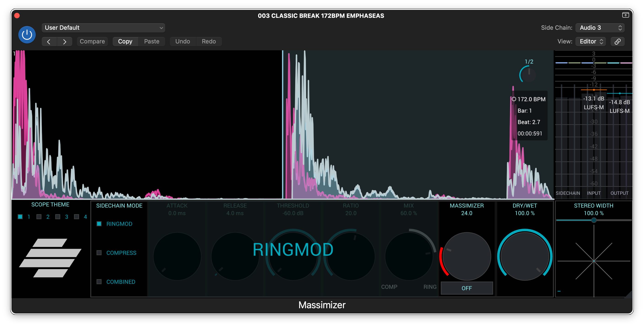Click the Bar: 1 readout
644x327 pixels.
click(525, 111)
